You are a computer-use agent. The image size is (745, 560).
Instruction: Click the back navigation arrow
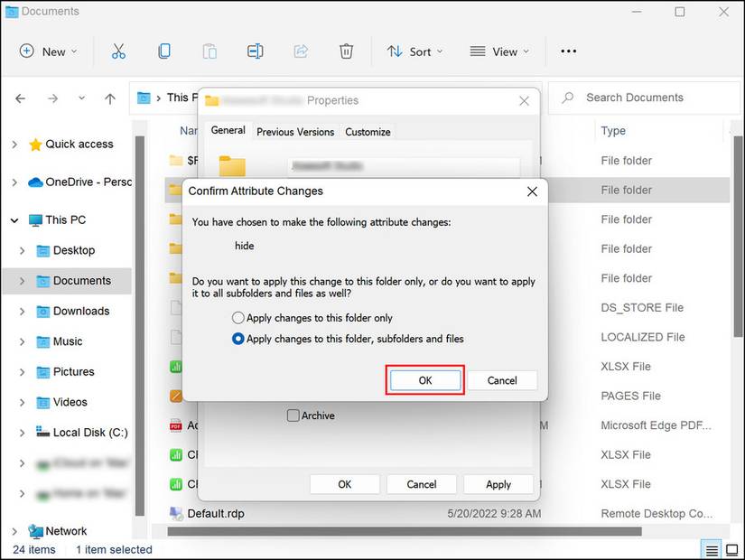[20, 98]
